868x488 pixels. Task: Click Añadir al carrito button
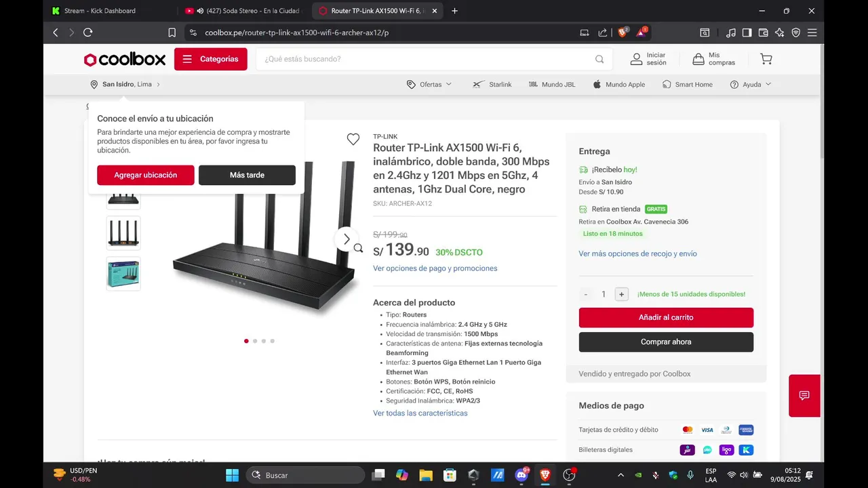(666, 317)
